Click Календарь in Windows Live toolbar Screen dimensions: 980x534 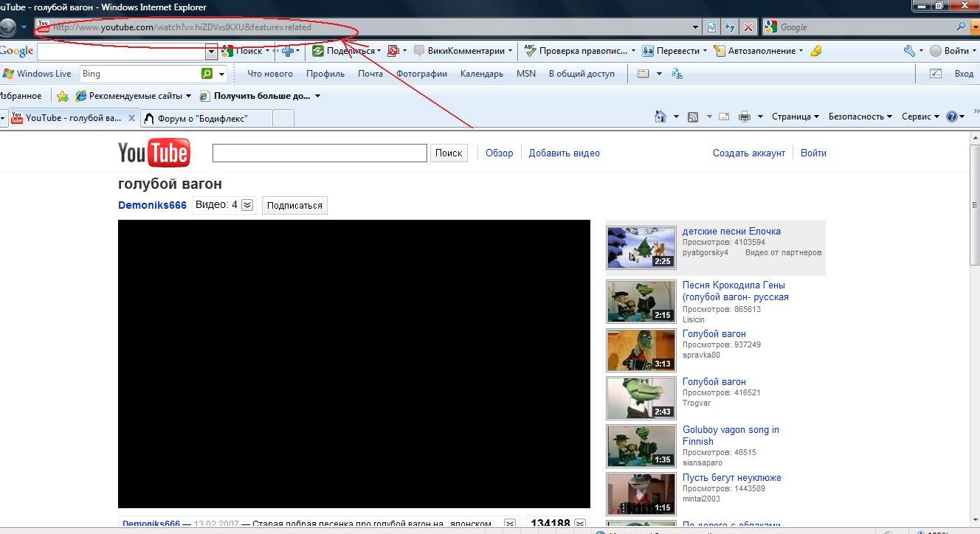point(482,74)
